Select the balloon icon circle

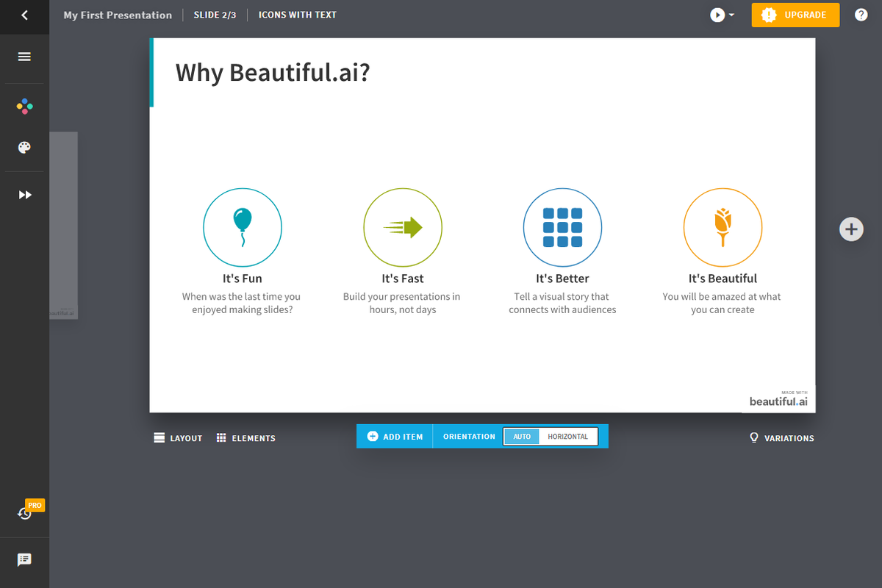[x=243, y=227]
